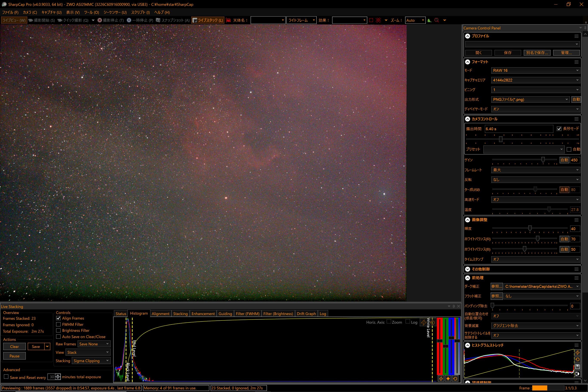
Task: Toggle the 長秒モード checkbox
Action: (559, 129)
